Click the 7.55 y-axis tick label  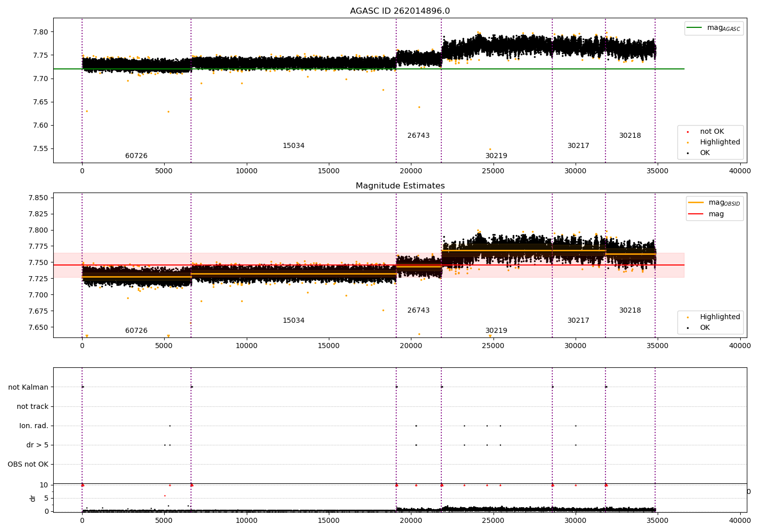[41, 149]
